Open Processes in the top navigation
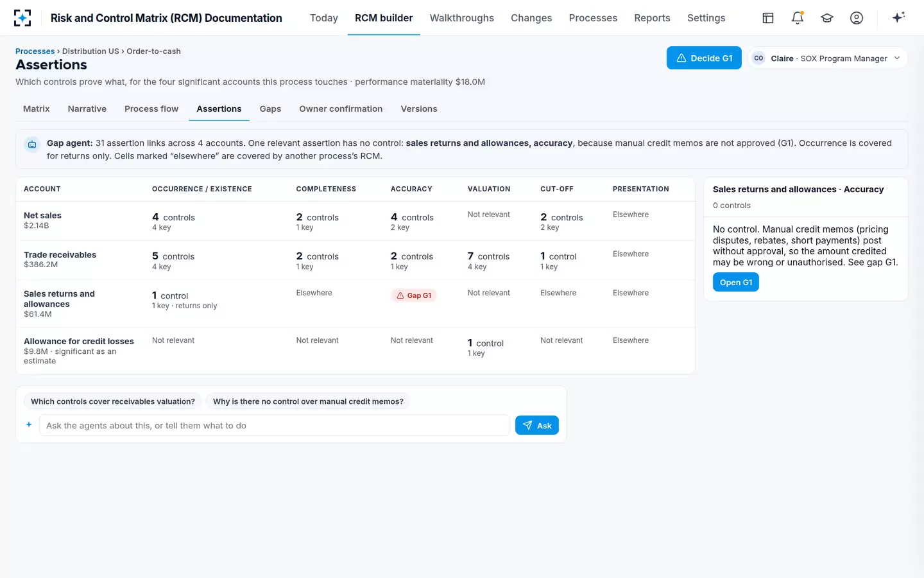The height and width of the screenshot is (578, 924). (x=593, y=18)
